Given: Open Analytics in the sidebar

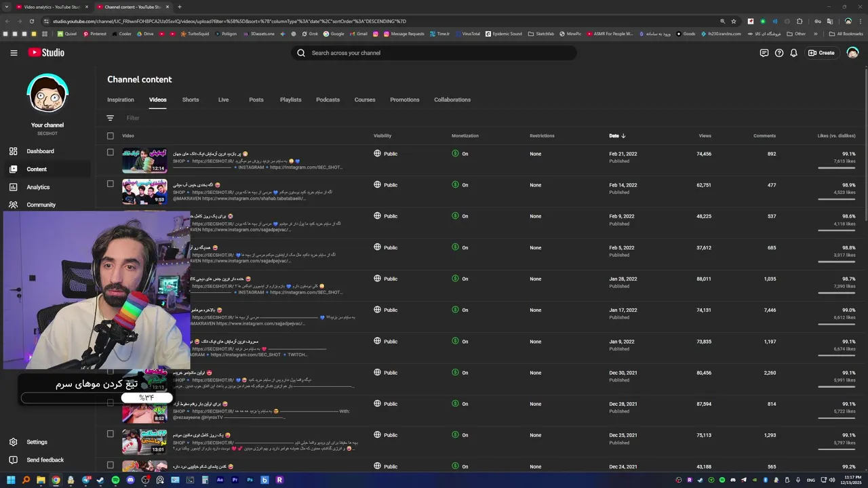Looking at the screenshot, I should (47, 187).
